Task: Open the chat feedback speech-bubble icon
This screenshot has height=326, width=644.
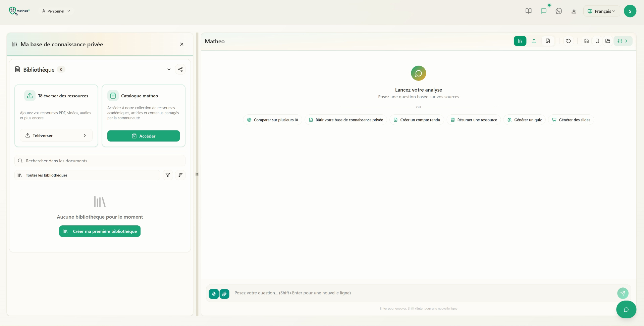Action: pos(544,11)
